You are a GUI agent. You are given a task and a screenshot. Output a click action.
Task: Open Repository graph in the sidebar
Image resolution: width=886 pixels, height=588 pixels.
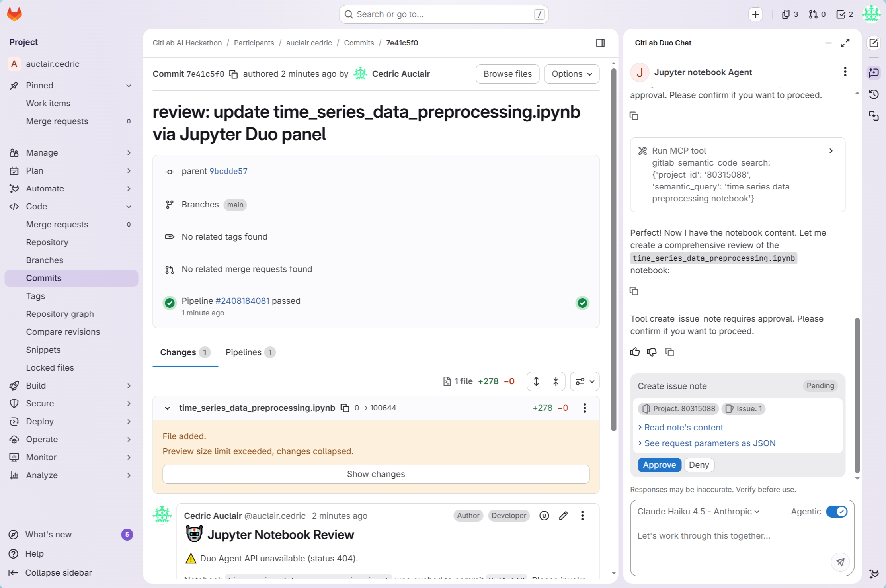click(60, 314)
